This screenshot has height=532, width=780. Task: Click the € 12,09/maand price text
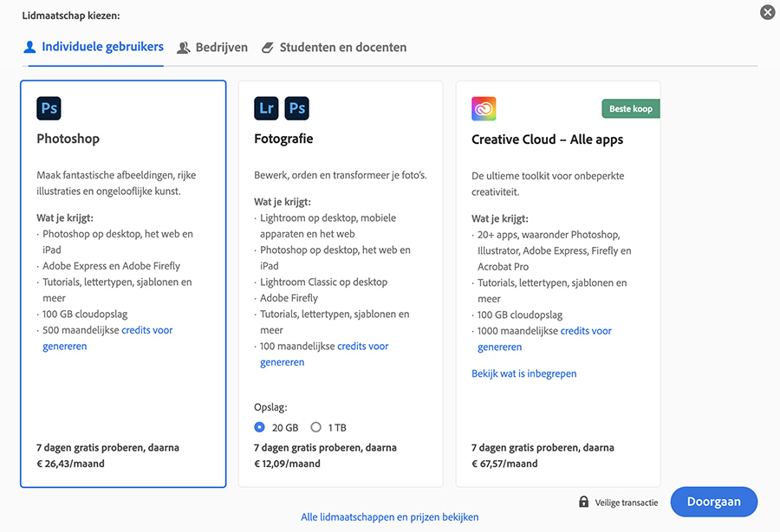pyautogui.click(x=287, y=464)
